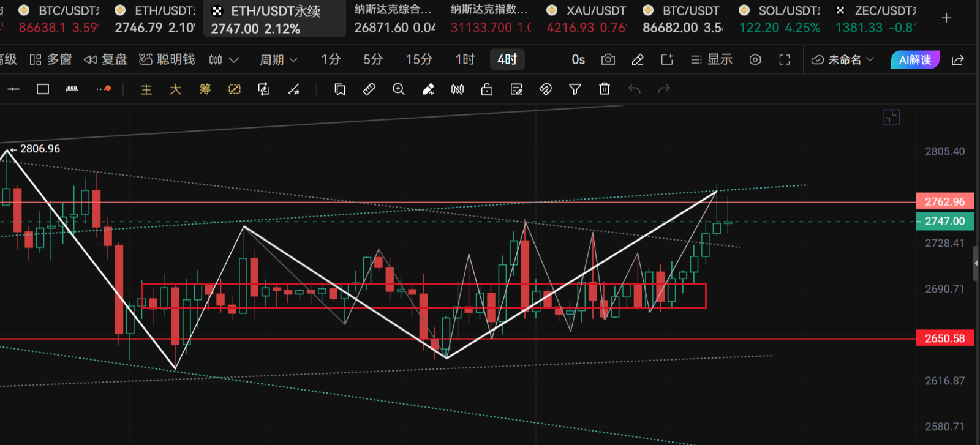Open the 未命名 layout dropdown

coord(842,59)
